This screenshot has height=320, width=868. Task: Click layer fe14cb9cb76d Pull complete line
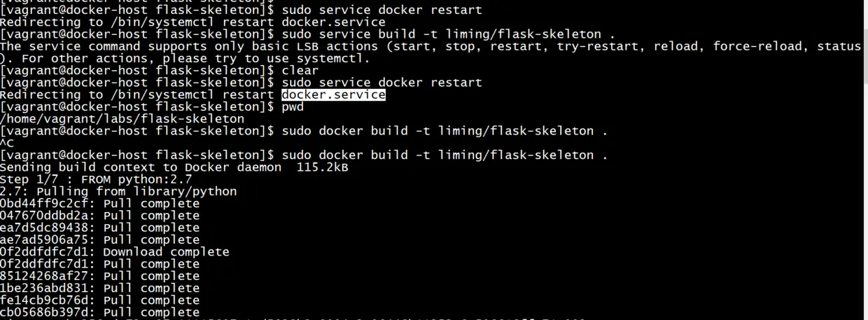[x=99, y=300]
